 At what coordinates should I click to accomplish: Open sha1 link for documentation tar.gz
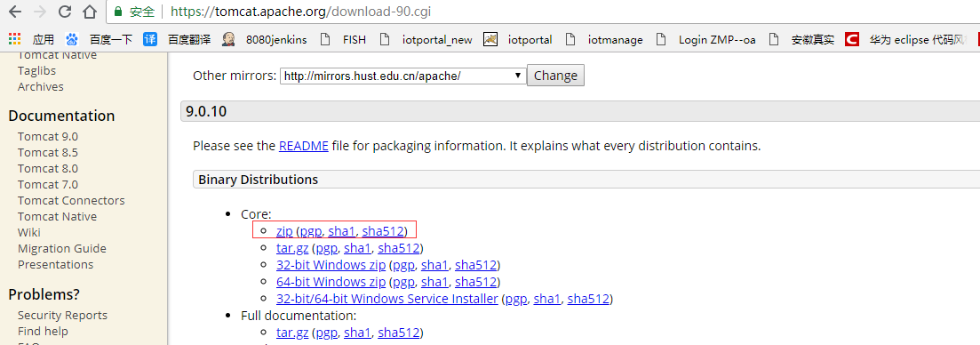(357, 332)
